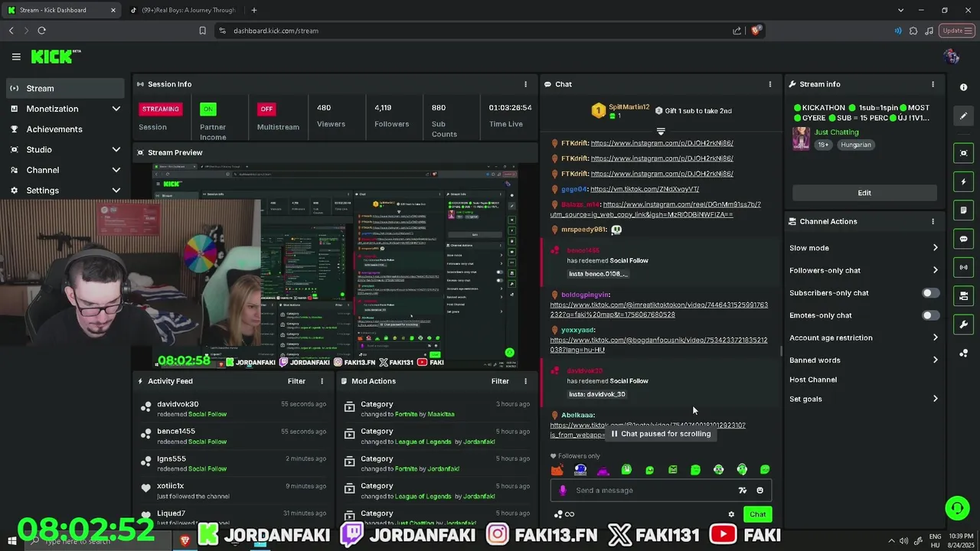Open Account age restriction options arrow
980x551 pixels.
point(935,337)
